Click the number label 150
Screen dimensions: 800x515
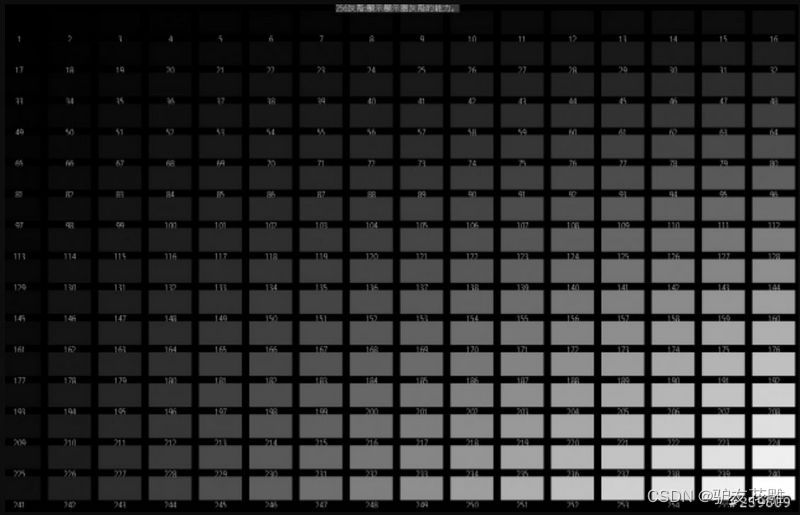tap(271, 318)
